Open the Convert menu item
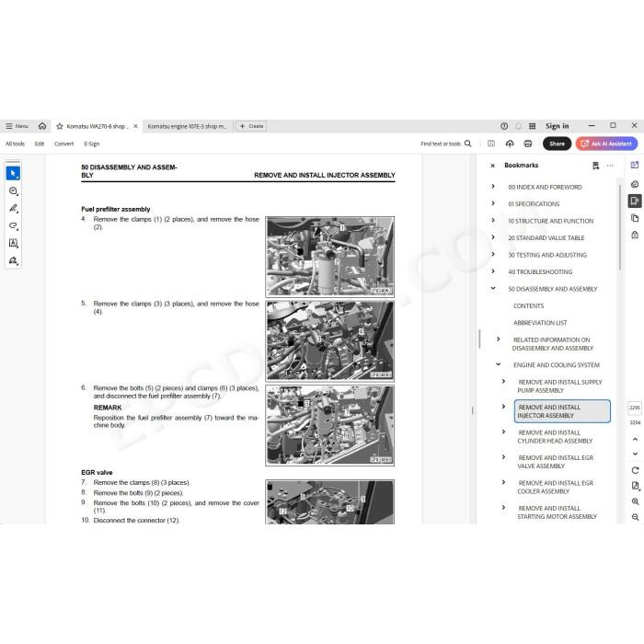Image resolution: width=644 pixels, height=644 pixels. point(64,144)
